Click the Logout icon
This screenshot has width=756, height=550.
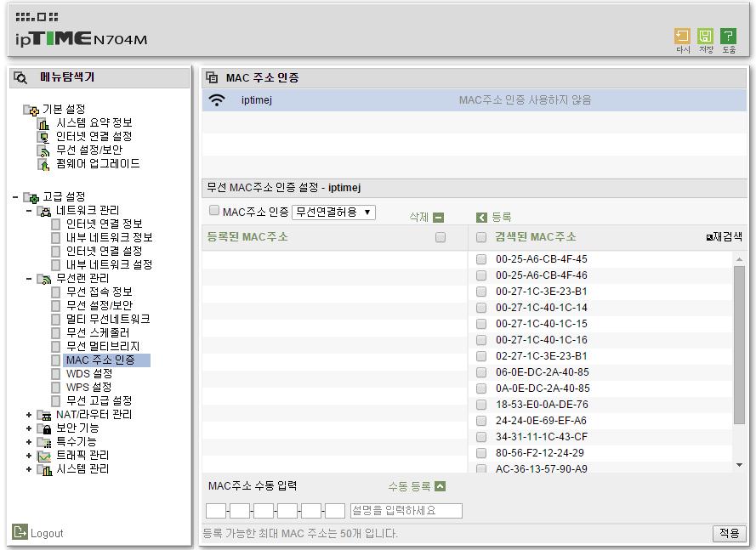[20, 531]
